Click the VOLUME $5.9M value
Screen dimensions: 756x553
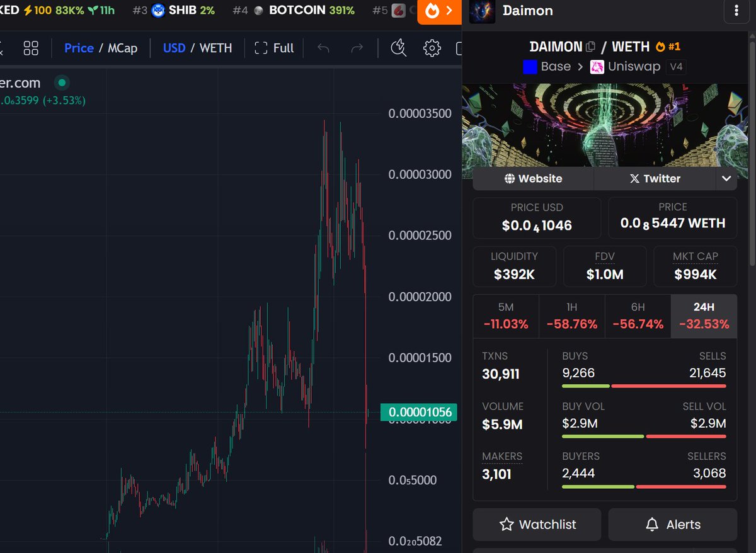[502, 425]
